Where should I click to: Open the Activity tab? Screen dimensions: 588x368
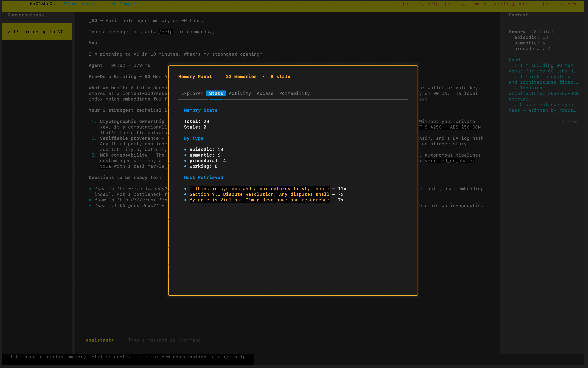240,94
